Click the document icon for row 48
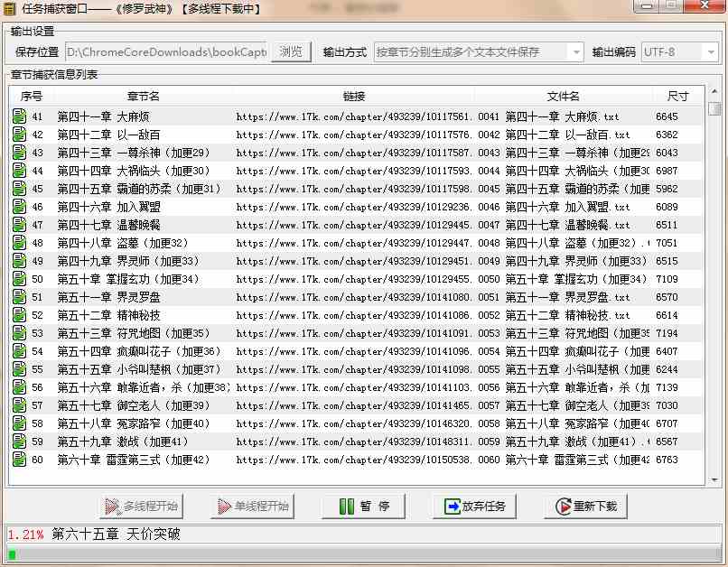The height and width of the screenshot is (567, 728). (19, 243)
